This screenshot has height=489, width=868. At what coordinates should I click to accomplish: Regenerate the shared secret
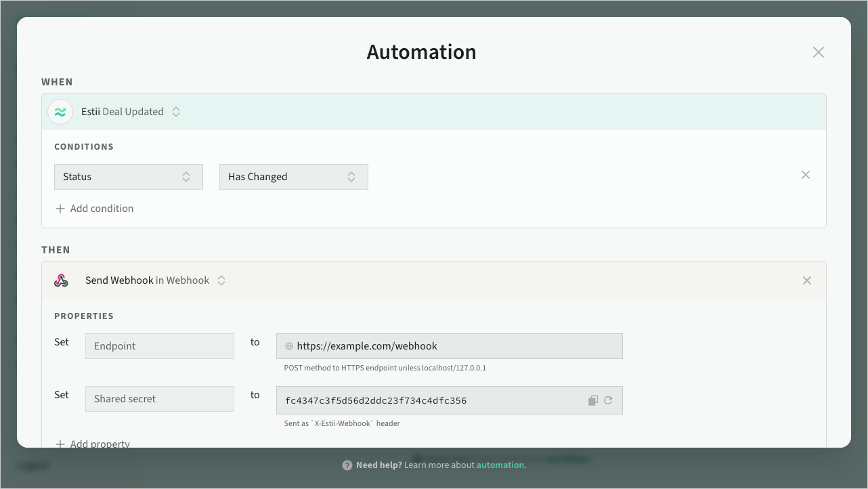(608, 400)
